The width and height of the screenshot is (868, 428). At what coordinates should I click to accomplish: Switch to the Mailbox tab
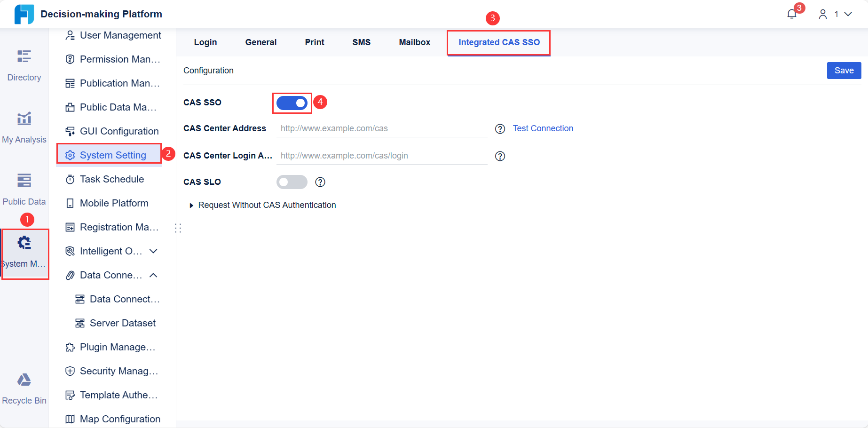pyautogui.click(x=414, y=42)
